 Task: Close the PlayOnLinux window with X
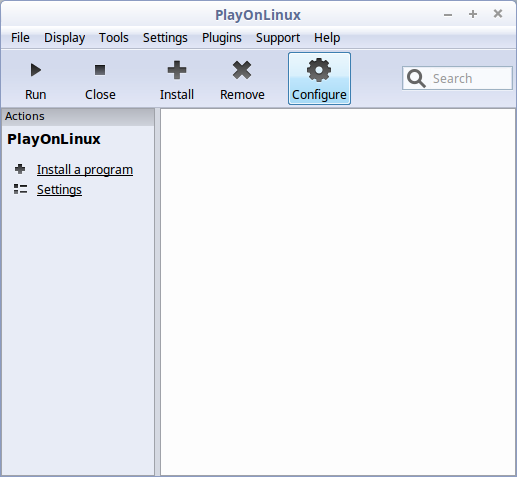click(498, 14)
